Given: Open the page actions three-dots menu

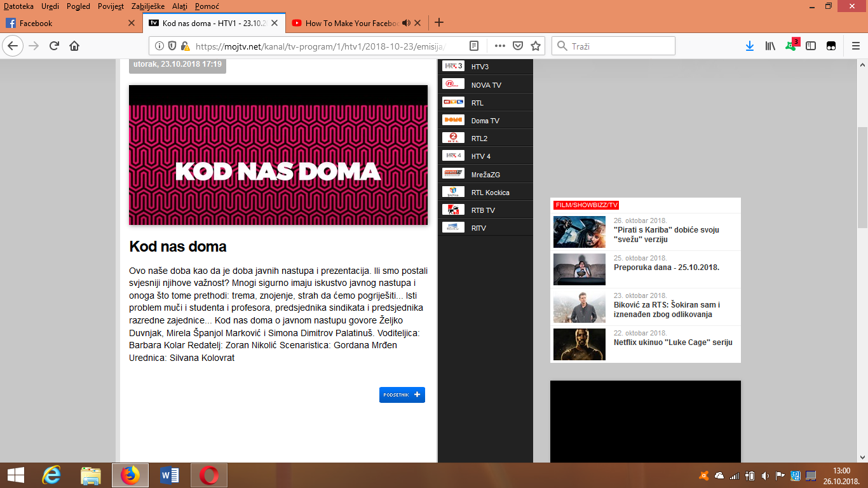Looking at the screenshot, I should pyautogui.click(x=500, y=46).
